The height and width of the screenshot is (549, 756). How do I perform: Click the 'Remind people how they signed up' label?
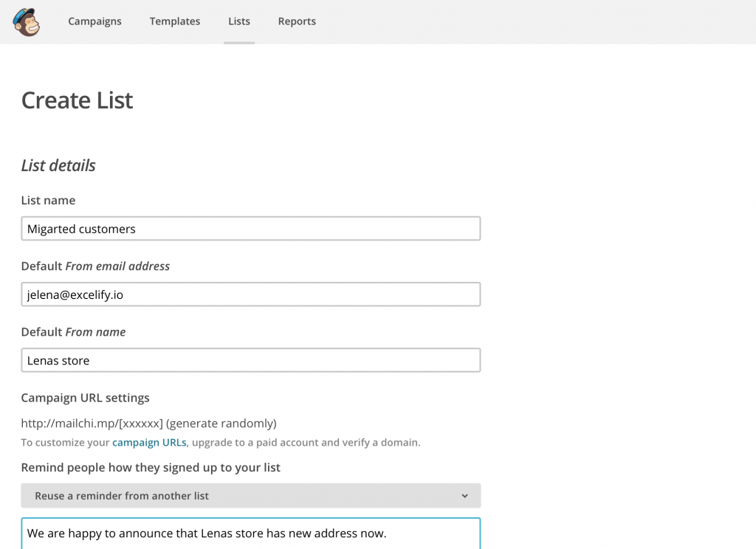click(151, 467)
